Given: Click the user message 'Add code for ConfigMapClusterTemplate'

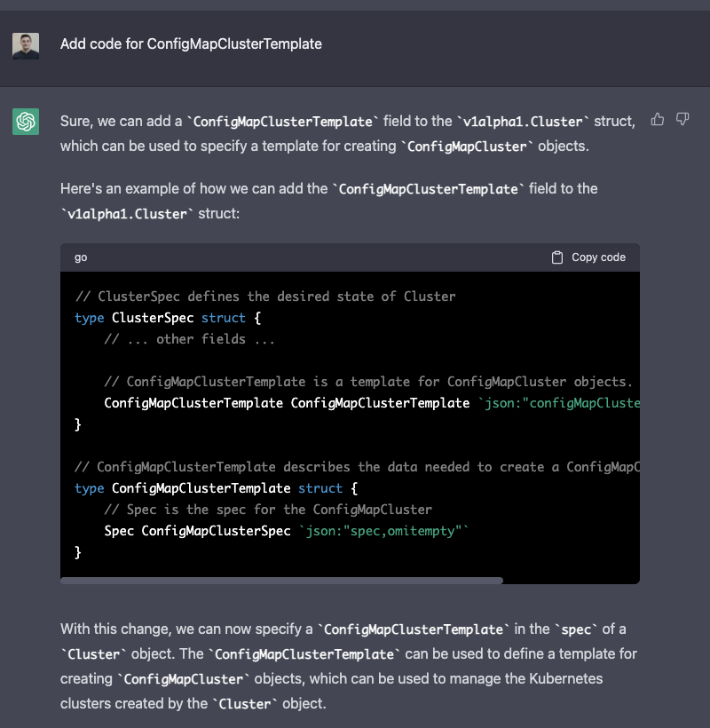Looking at the screenshot, I should click(x=191, y=44).
